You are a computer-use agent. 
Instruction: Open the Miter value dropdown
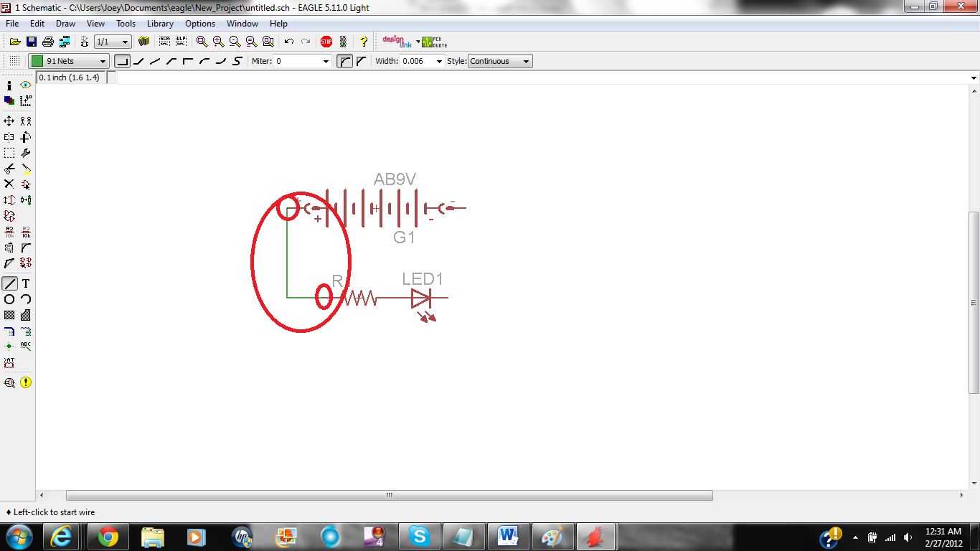click(326, 60)
